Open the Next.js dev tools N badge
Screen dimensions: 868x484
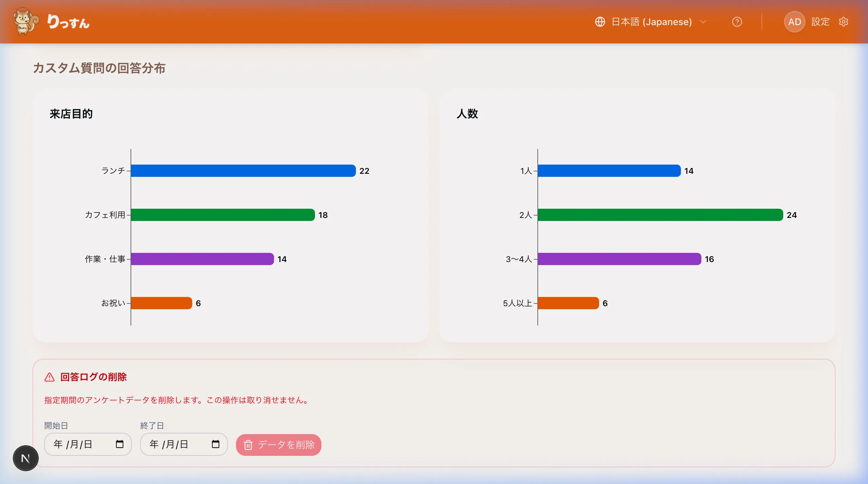[26, 458]
